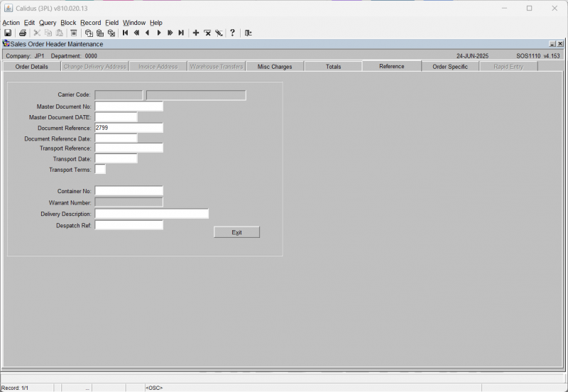Click the Exit door toolbar icon
568x392 pixels.
(x=248, y=33)
